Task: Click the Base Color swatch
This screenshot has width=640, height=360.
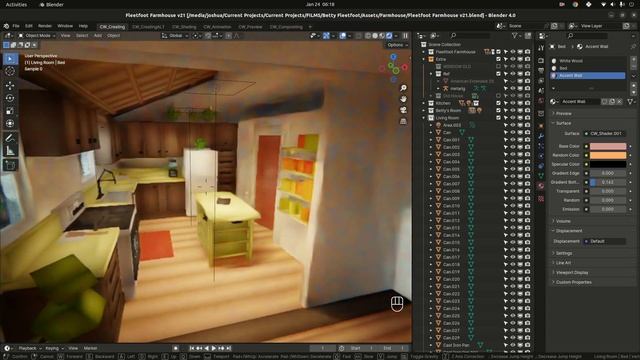Action: pyautogui.click(x=608, y=146)
